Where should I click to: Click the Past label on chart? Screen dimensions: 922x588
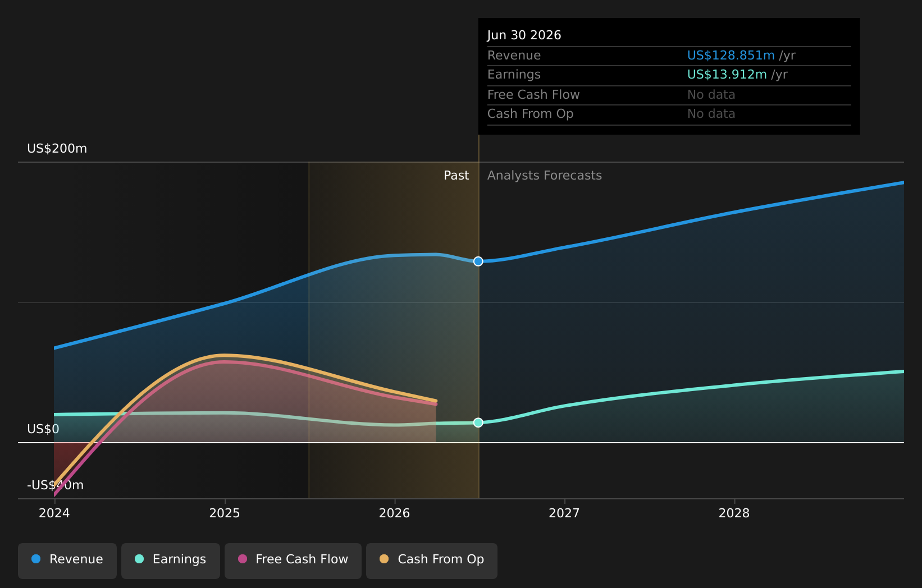(456, 176)
